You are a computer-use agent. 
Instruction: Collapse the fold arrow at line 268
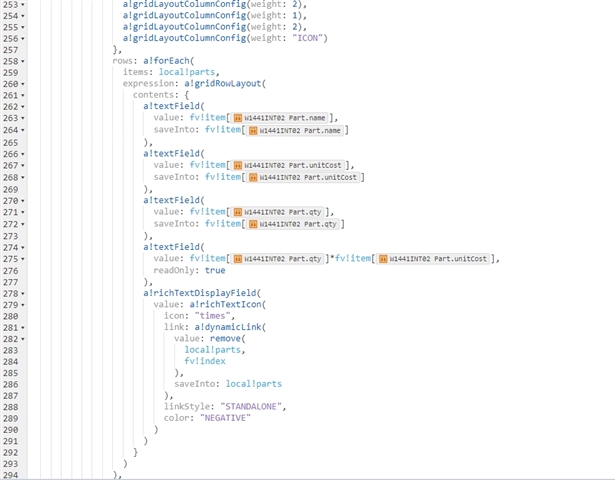[23, 178]
